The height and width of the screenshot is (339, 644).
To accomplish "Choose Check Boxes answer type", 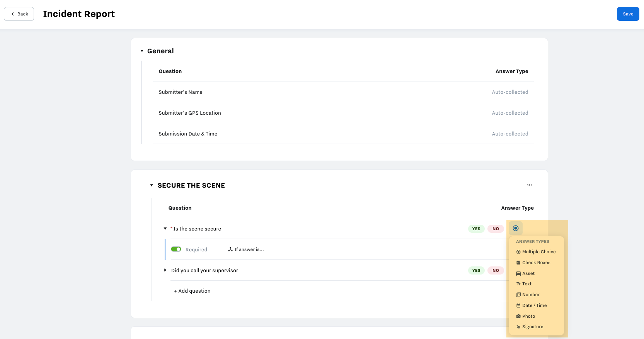I will point(536,263).
